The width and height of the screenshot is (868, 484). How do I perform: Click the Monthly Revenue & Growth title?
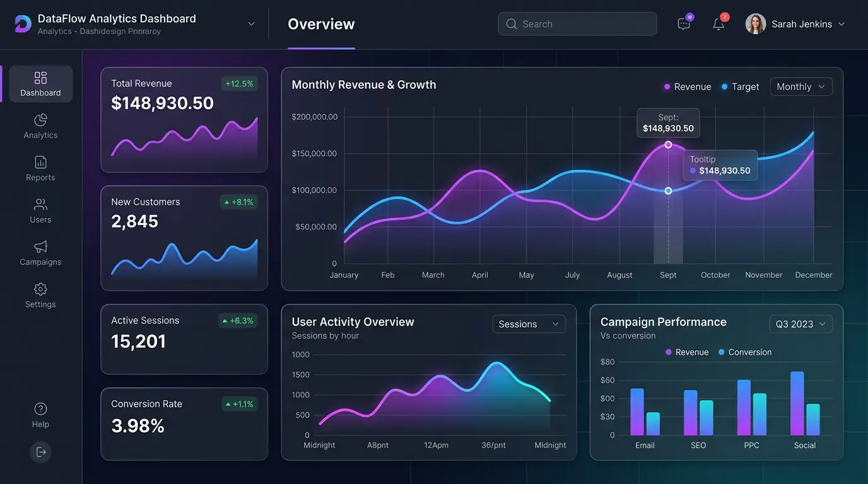pos(364,85)
